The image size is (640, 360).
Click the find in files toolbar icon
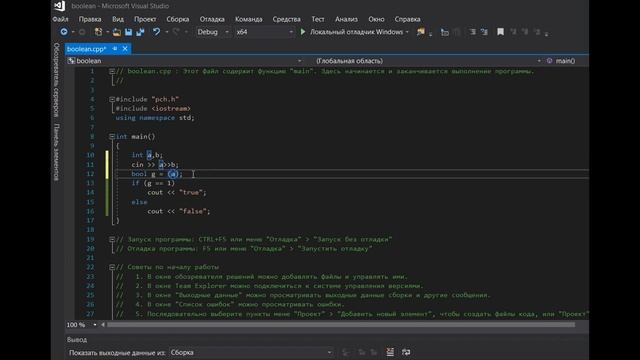click(420, 32)
